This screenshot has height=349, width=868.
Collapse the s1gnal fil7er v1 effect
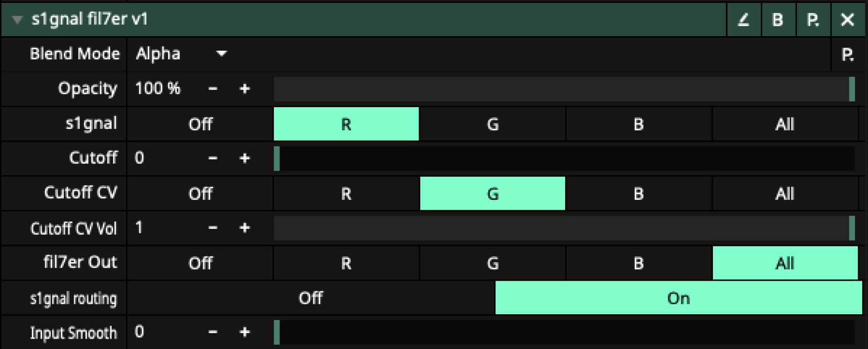17,20
